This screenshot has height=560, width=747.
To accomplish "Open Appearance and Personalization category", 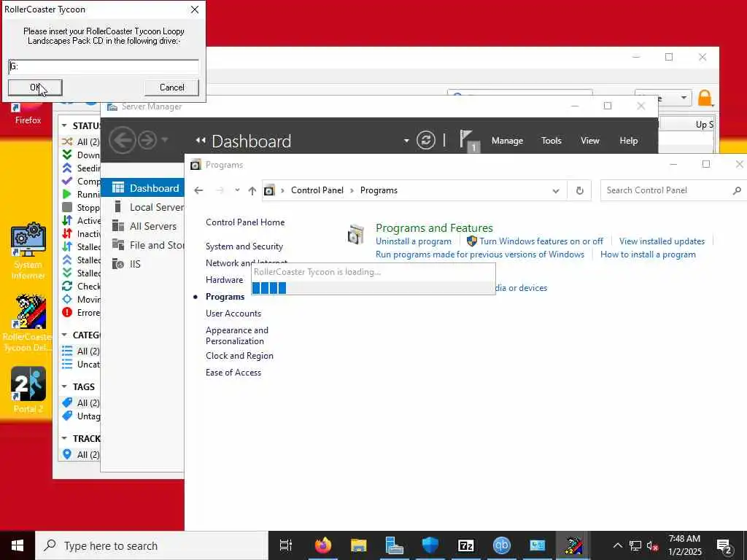I will click(237, 335).
